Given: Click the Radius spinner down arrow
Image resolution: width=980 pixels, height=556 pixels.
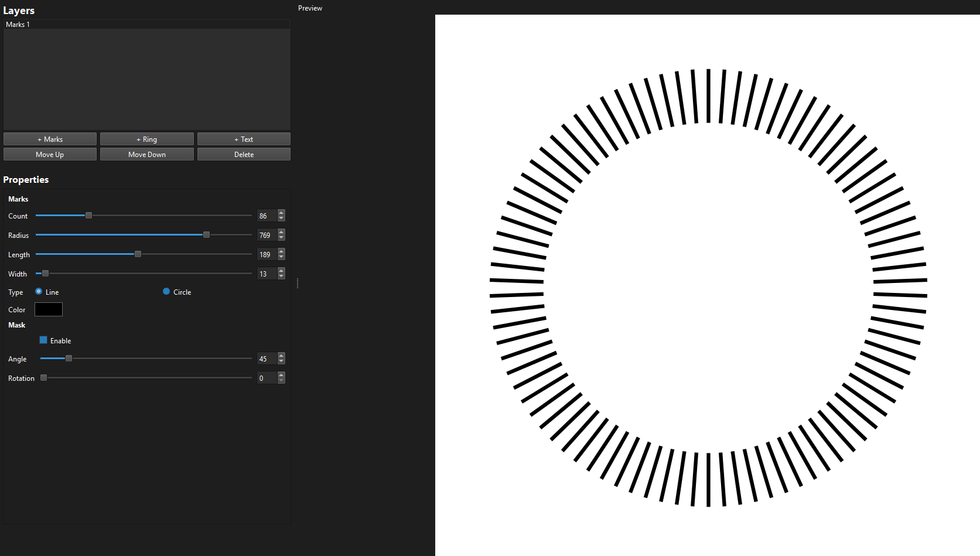Looking at the screenshot, I should click(281, 238).
